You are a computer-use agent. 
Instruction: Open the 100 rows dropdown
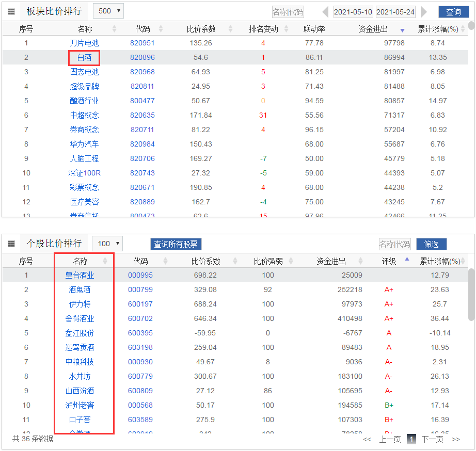108,243
